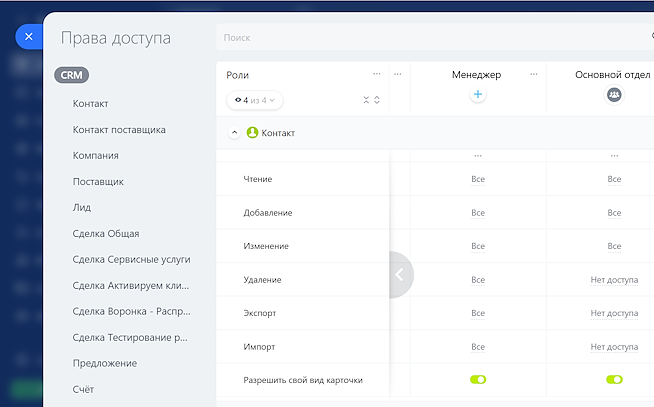This screenshot has width=654, height=407.
Task: Click the Изменение permission label
Action: 266,246
